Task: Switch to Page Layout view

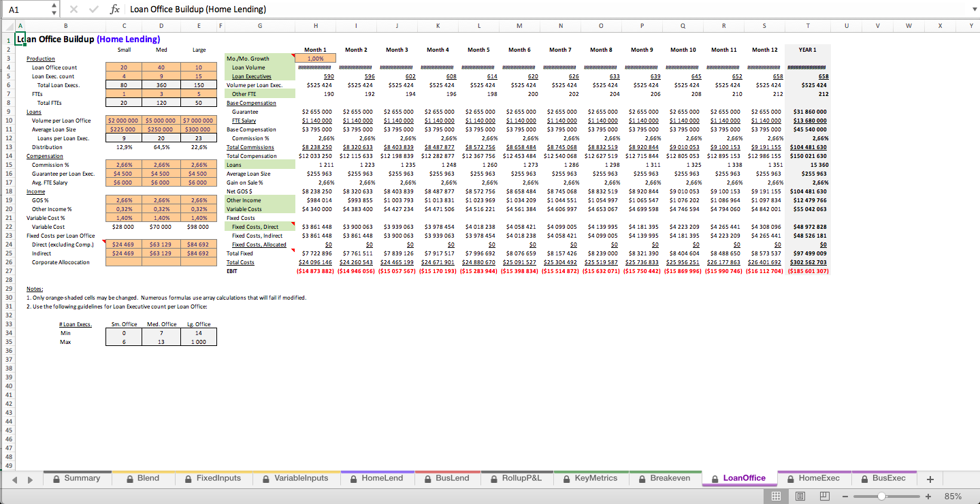Action: pyautogui.click(x=801, y=496)
